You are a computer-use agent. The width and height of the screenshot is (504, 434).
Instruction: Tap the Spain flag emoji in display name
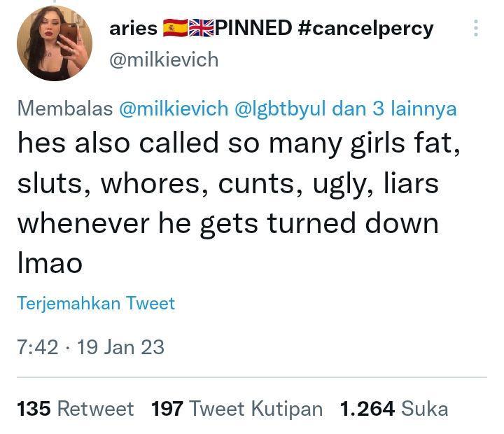click(x=175, y=28)
